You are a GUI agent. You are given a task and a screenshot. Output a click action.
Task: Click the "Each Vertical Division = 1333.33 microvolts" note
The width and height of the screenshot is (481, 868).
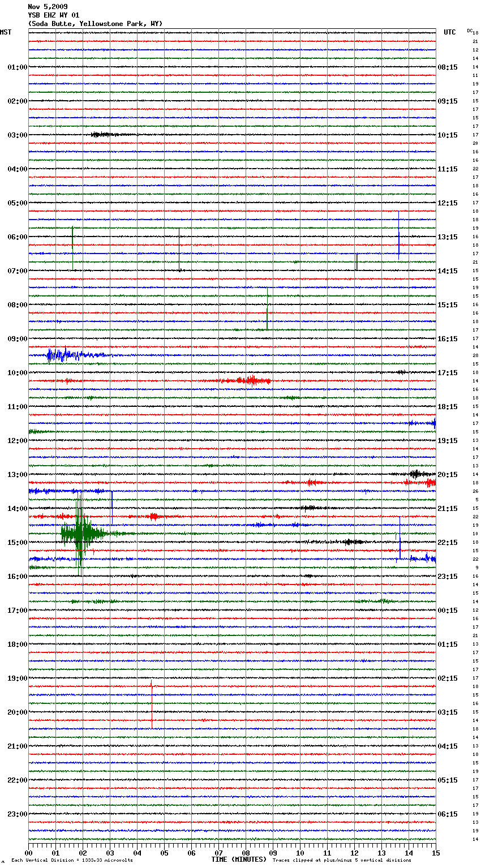click(x=72, y=860)
